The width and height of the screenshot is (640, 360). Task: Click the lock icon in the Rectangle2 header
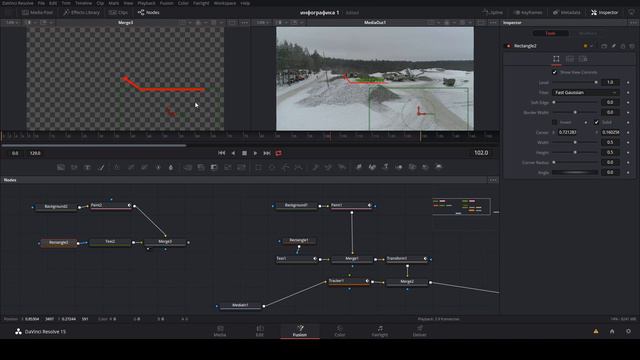pyautogui.click(x=623, y=46)
